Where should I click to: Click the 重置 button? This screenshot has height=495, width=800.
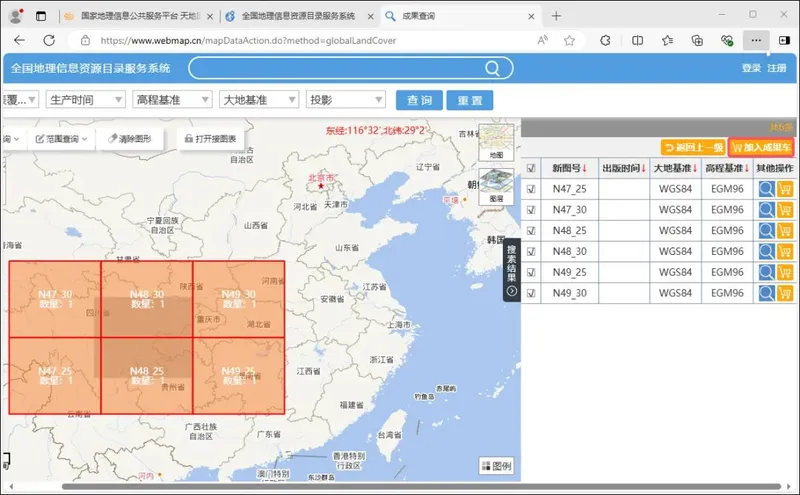coord(470,100)
